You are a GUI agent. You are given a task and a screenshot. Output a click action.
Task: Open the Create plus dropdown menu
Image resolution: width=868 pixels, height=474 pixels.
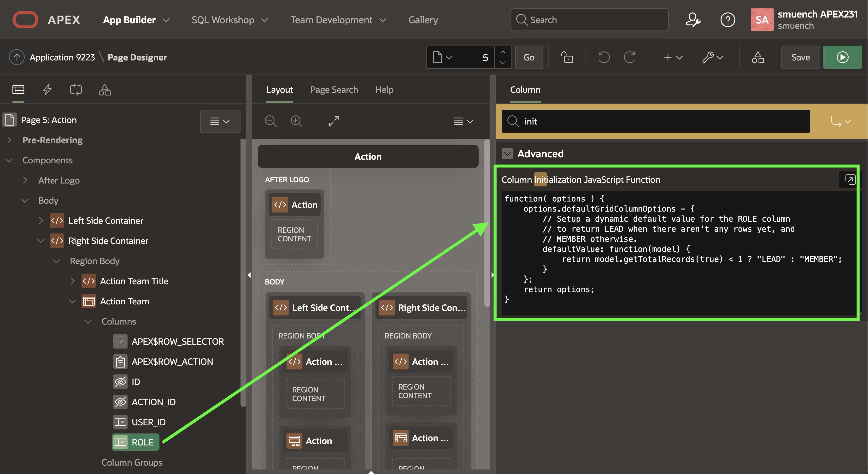pyautogui.click(x=673, y=57)
